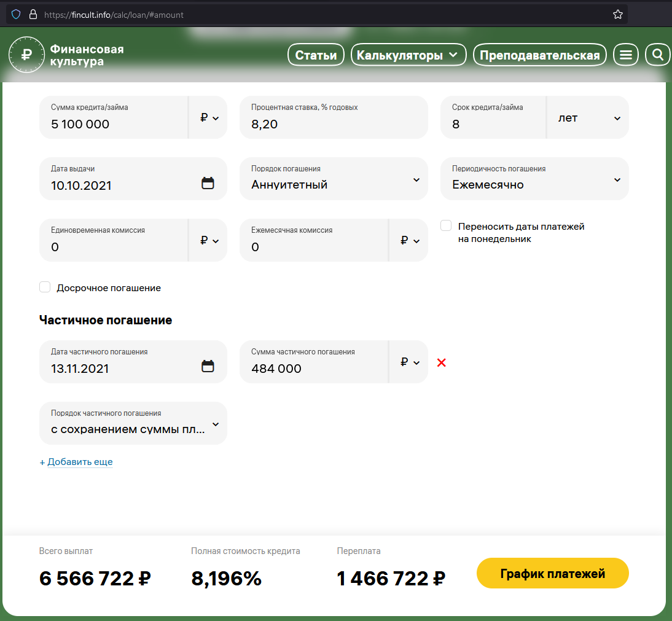Toggle Переносить даты платежей на понедельник checkbox
Viewport: 672px width, 621px height.
point(446,225)
